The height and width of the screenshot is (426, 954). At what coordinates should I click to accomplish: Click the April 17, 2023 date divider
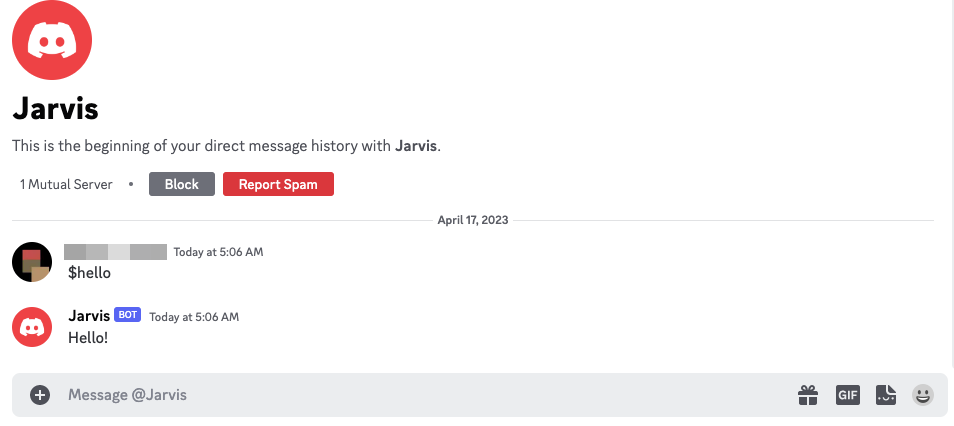472,220
